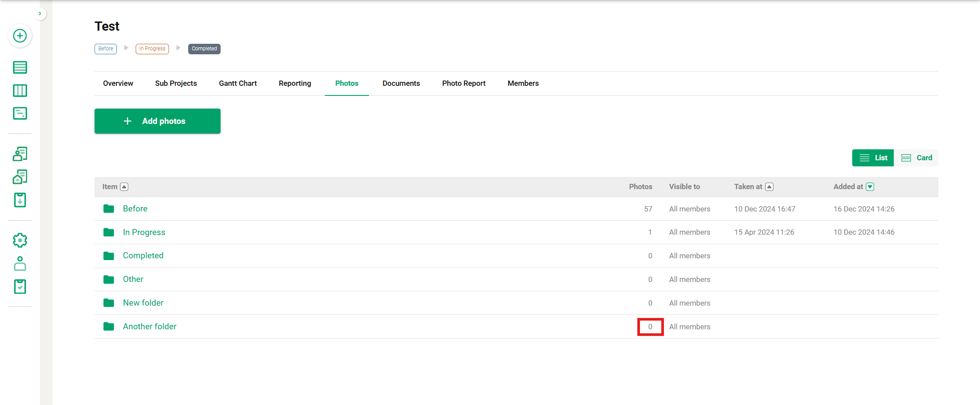This screenshot has width=980, height=405.
Task: Switch to the Gantt Chart tab
Action: coord(238,83)
